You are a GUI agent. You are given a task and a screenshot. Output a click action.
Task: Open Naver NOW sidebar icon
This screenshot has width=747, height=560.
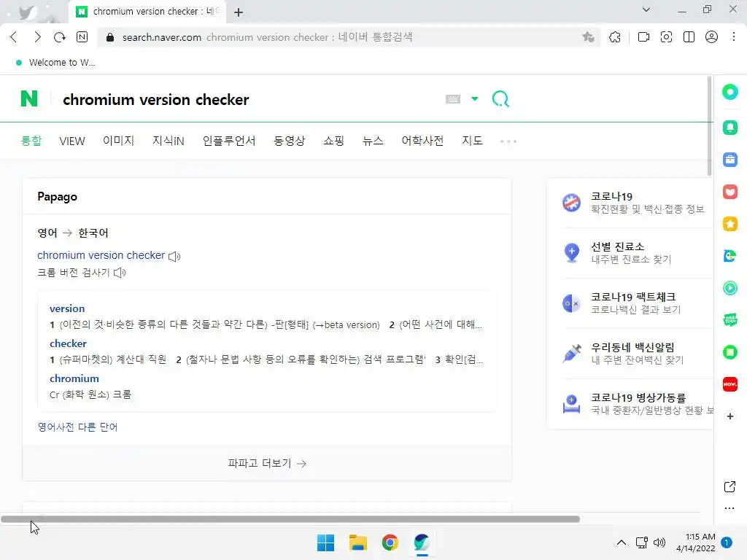729,384
